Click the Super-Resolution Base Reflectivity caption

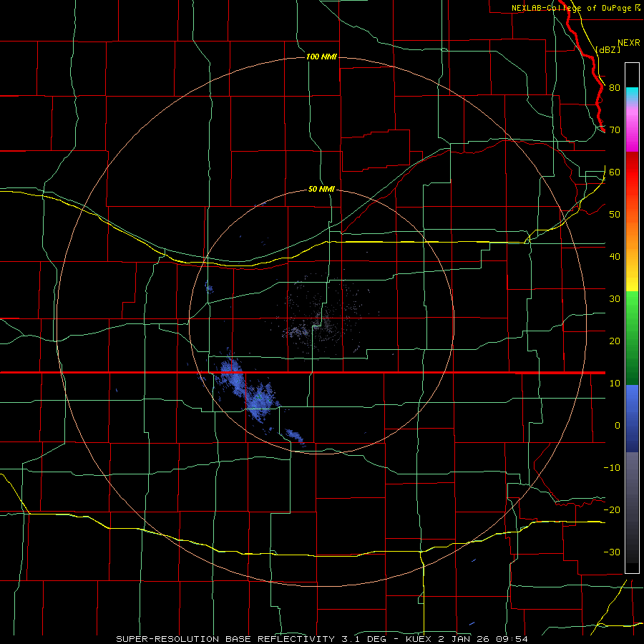[x=321, y=639]
